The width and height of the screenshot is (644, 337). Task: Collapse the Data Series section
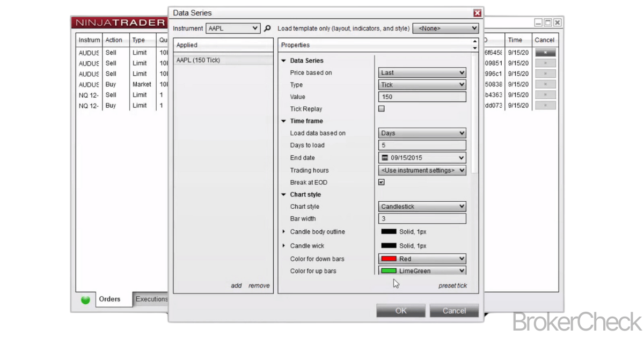point(284,61)
